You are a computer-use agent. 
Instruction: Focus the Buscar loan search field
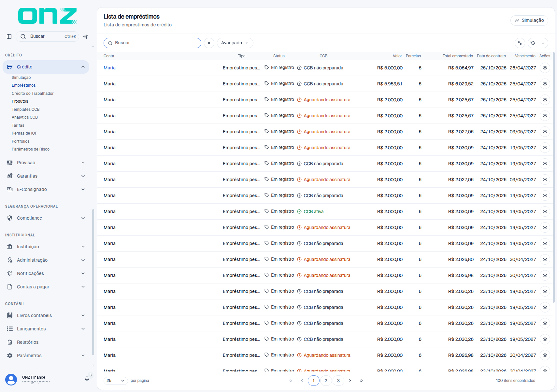[152, 43]
